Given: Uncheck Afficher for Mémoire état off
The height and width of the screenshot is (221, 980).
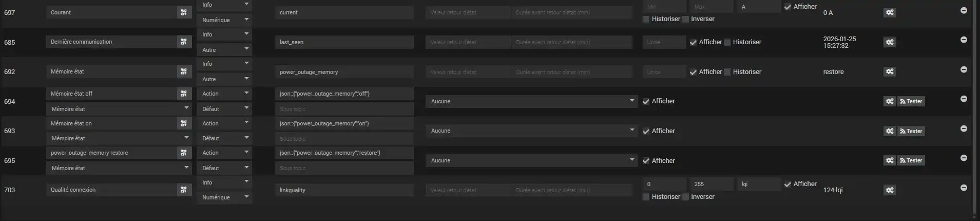Looking at the screenshot, I should (646, 102).
